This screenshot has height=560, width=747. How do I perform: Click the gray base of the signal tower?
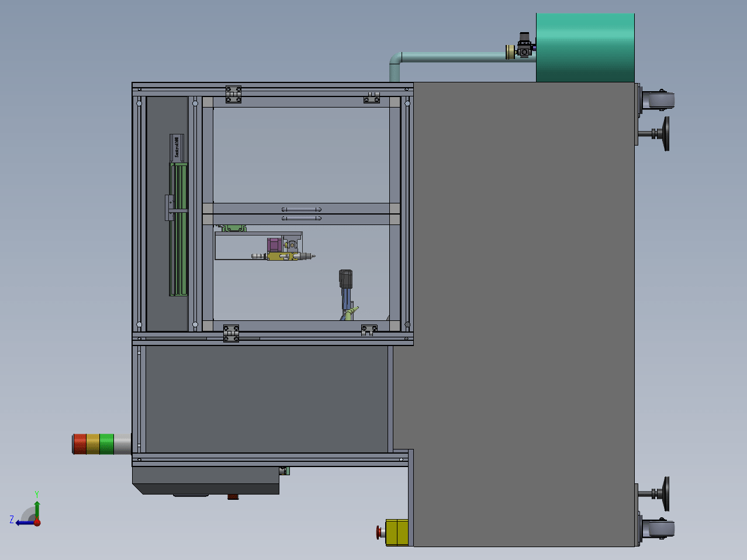pos(123,444)
